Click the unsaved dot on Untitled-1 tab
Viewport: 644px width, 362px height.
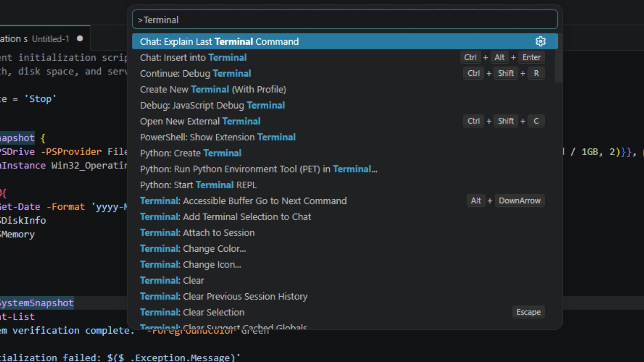[x=80, y=39]
